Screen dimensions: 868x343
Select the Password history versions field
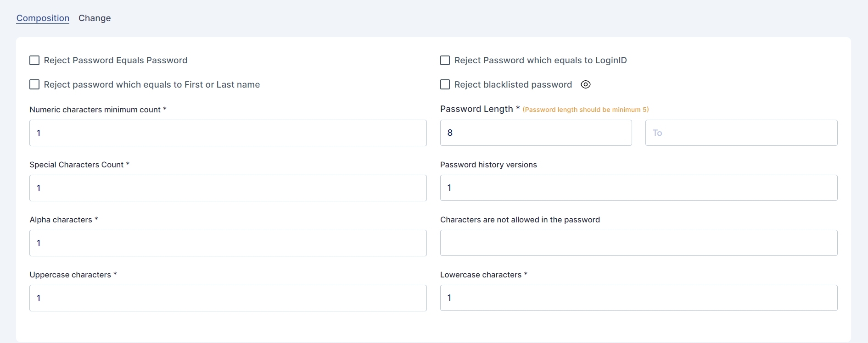point(638,188)
